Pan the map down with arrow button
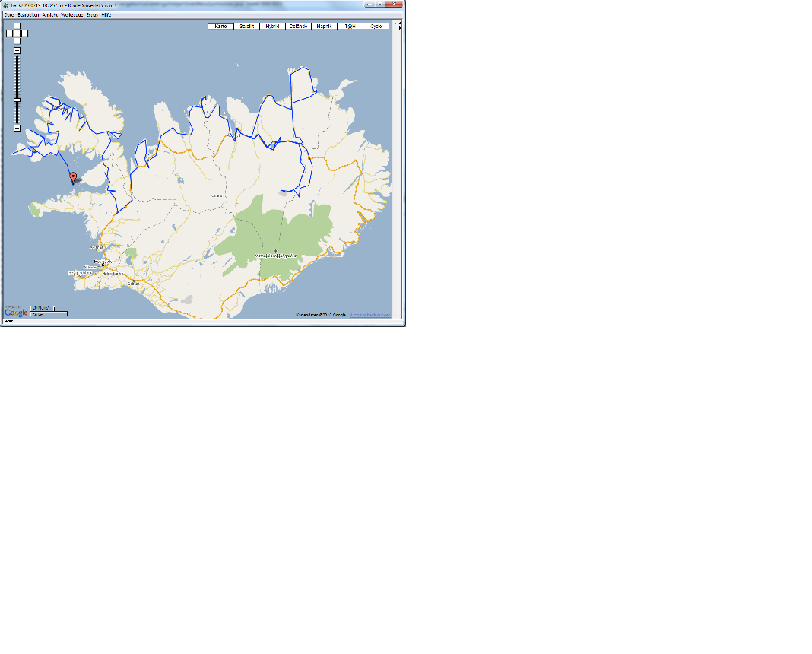Viewport: 812px width, 654px height. coord(17,40)
